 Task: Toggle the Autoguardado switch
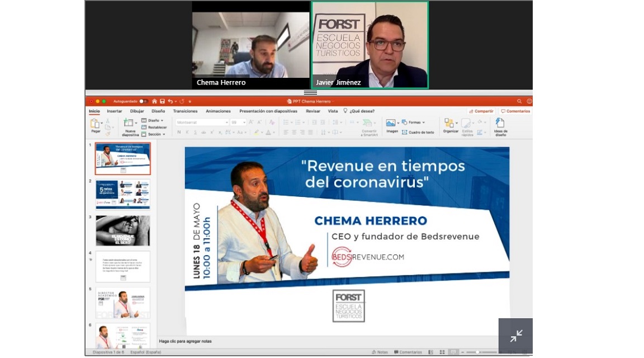coord(143,101)
